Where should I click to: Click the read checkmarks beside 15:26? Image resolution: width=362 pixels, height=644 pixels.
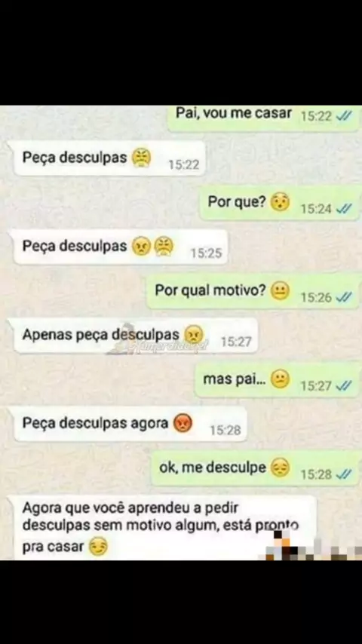(x=344, y=297)
